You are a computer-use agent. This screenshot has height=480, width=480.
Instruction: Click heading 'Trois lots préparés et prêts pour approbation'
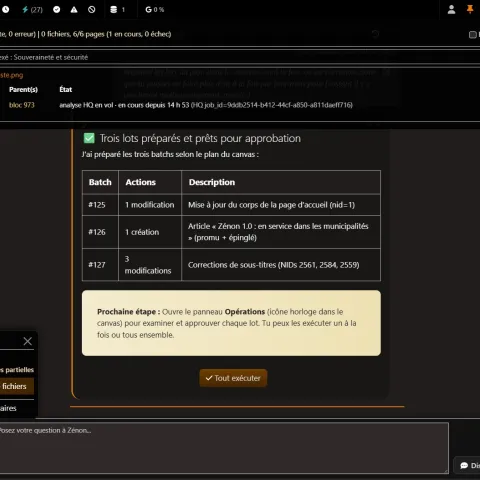click(x=200, y=138)
